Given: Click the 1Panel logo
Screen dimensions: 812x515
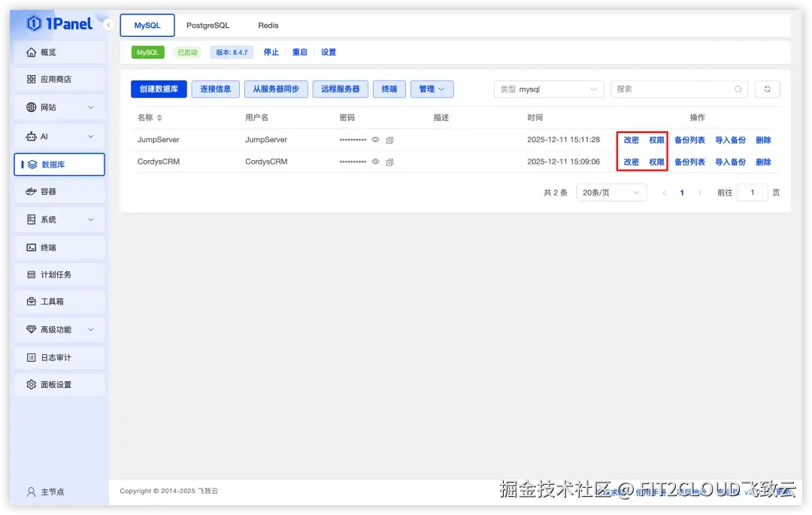Looking at the screenshot, I should coord(59,24).
